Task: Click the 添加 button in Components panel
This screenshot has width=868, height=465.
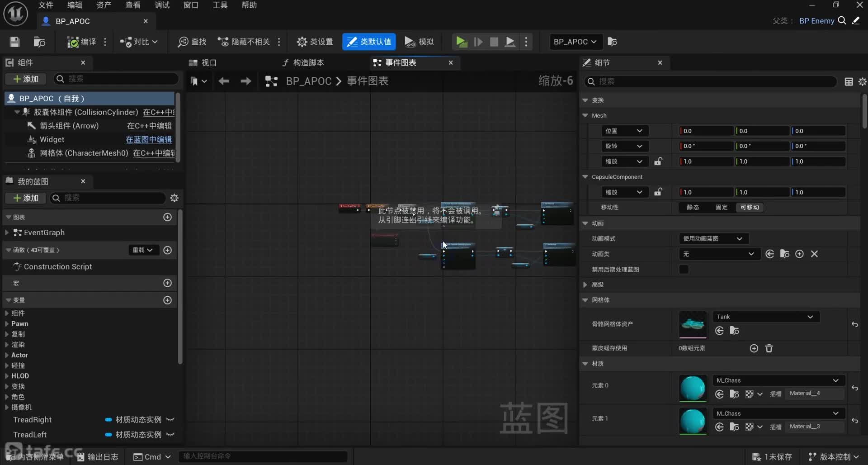Action: (x=26, y=79)
